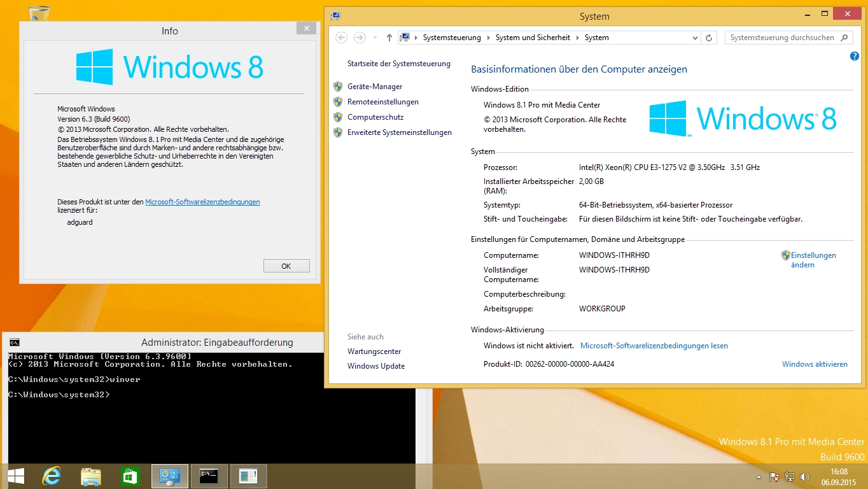Click the Recycle Bin desktop icon
Screen dimensions: 868x489
point(39,13)
